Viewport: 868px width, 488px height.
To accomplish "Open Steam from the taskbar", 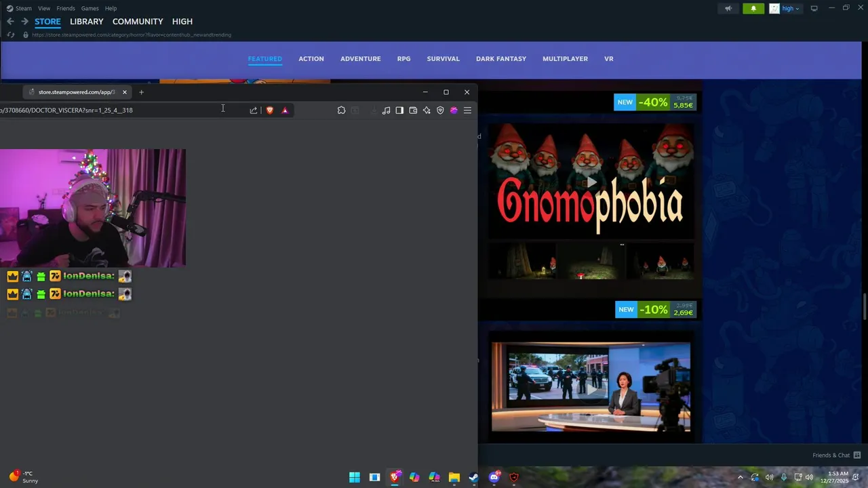I will click(x=474, y=477).
